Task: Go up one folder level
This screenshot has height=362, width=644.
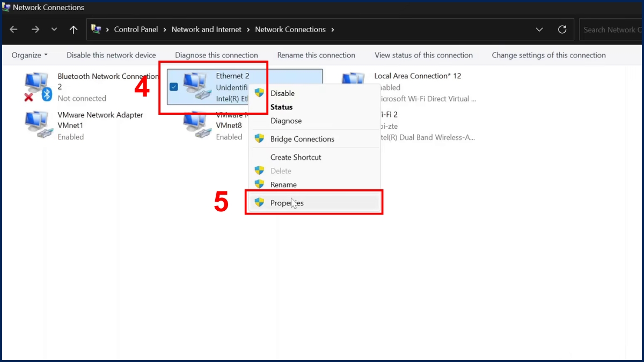Action: coord(74,29)
